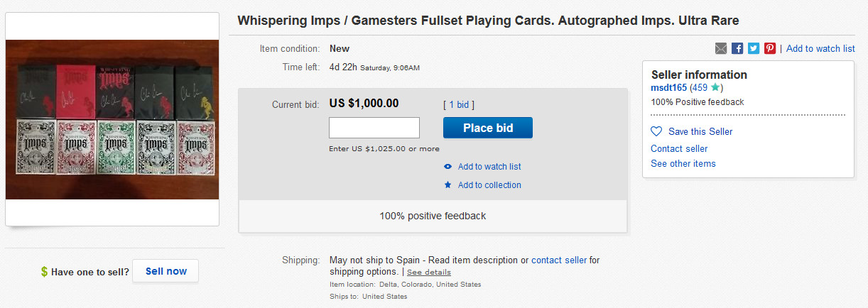Click the eye icon for watch list
Viewport: 868px width, 308px height.
(447, 167)
